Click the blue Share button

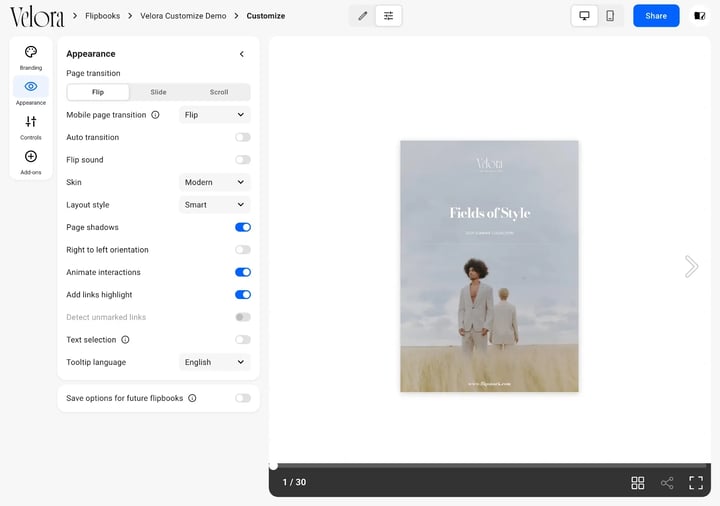coord(656,16)
